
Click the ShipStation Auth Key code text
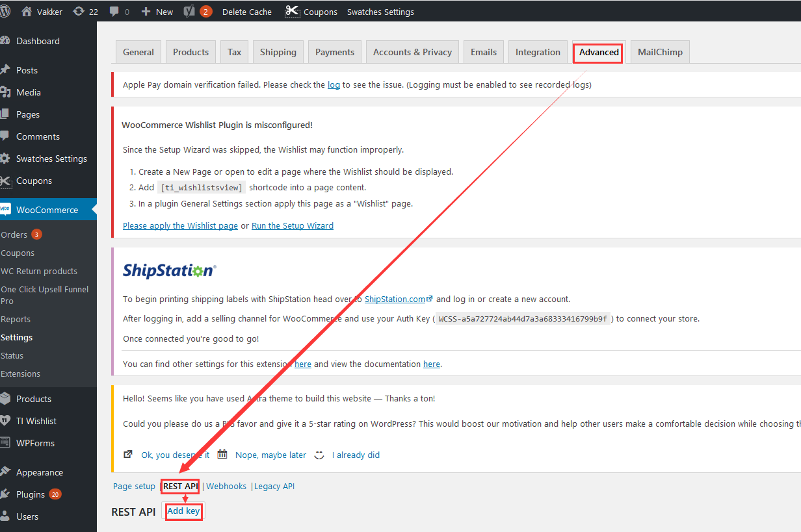[x=523, y=319]
